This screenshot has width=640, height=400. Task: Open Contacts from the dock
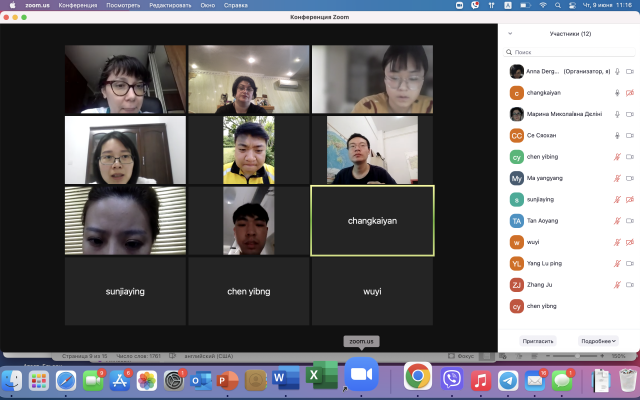(256, 381)
